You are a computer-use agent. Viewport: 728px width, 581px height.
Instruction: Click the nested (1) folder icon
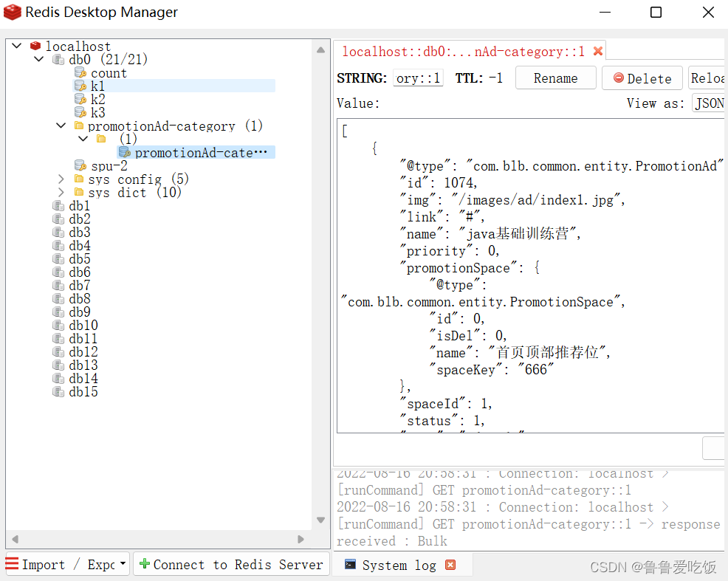(x=101, y=139)
